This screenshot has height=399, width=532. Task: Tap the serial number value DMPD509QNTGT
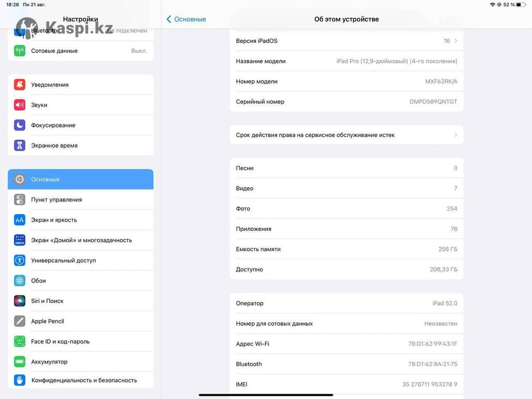pos(433,102)
